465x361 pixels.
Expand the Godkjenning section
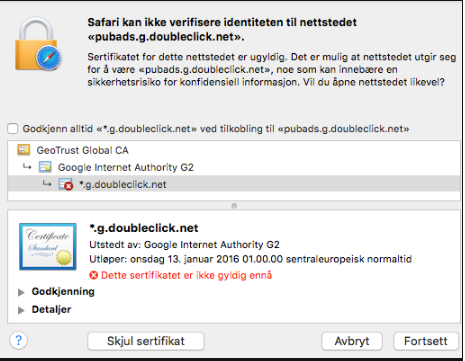pos(21,292)
